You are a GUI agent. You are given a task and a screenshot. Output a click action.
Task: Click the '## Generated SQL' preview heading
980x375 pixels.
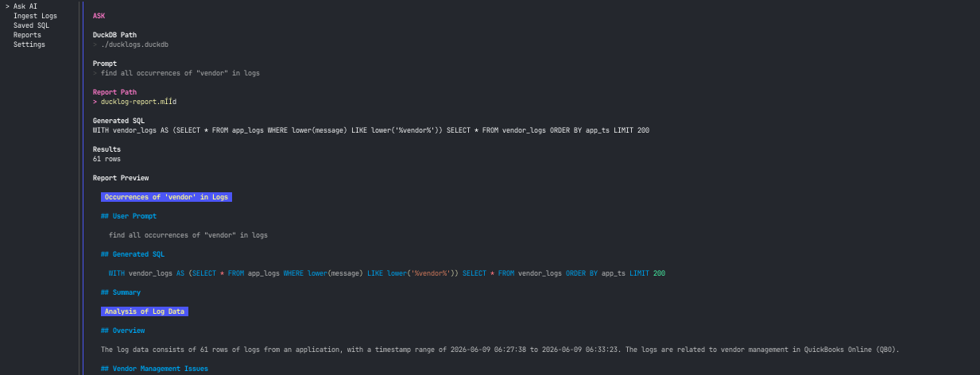[x=133, y=254]
